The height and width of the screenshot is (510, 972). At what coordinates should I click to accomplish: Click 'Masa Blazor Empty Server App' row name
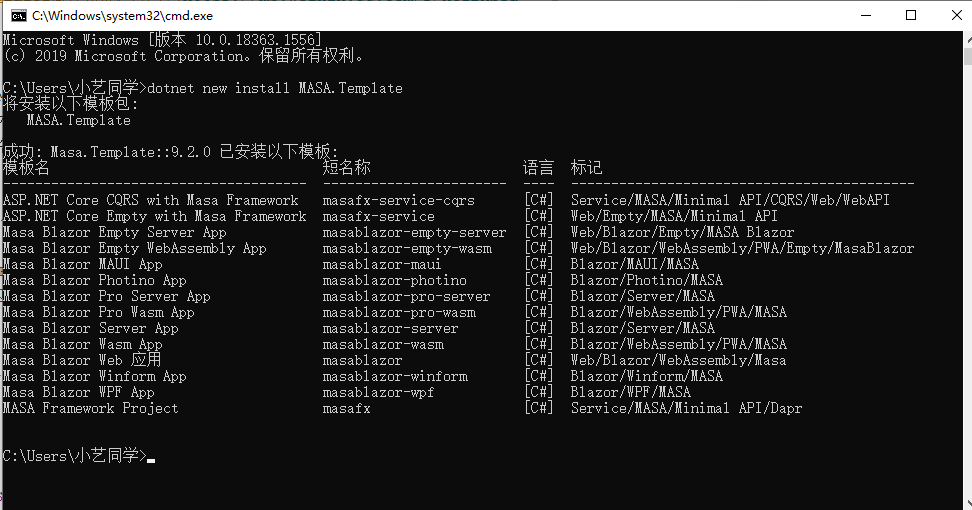point(115,232)
